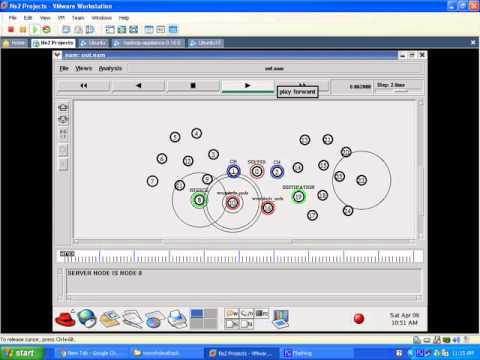Switch to the first workspace in pager
Image resolution: width=480 pixels, height=360 pixels.
(196, 313)
